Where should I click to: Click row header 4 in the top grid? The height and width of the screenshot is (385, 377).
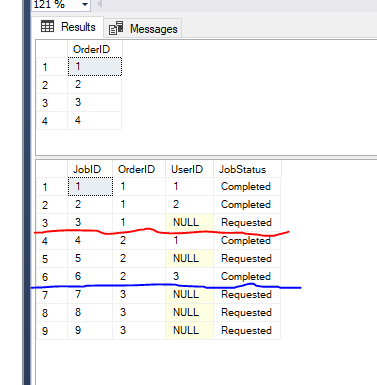click(52, 121)
